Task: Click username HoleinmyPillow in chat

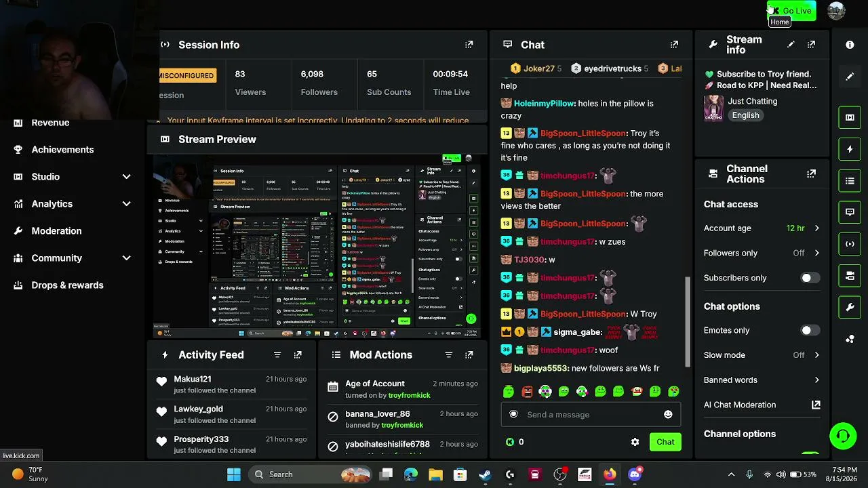Action: tap(545, 104)
